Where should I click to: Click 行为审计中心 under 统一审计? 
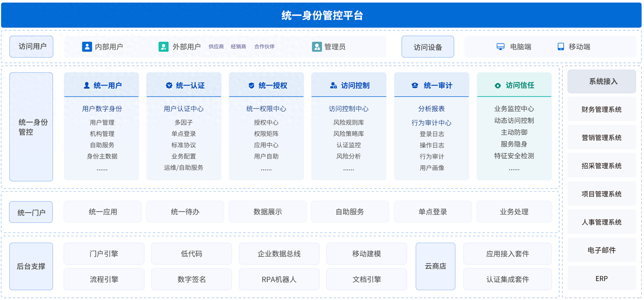click(x=431, y=123)
